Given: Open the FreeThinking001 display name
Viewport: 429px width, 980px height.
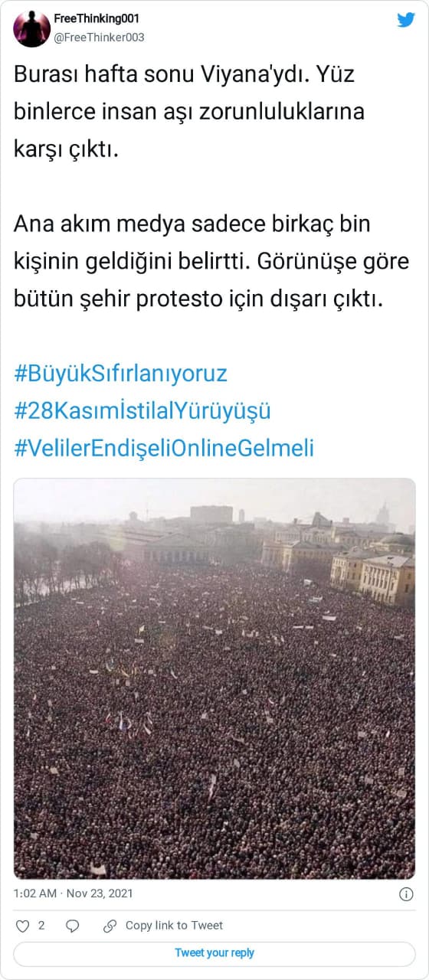Looking at the screenshot, I should 97,19.
